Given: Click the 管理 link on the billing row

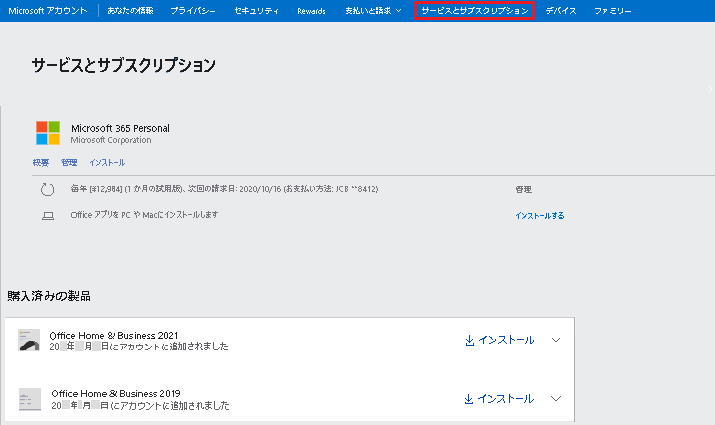Looking at the screenshot, I should pyautogui.click(x=523, y=189).
